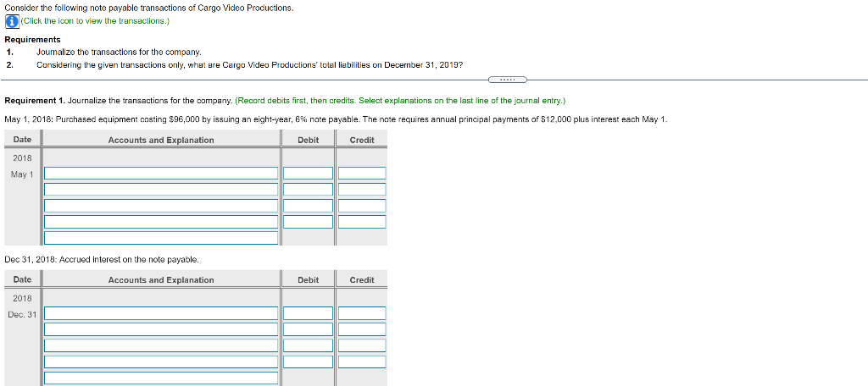The height and width of the screenshot is (392, 868).
Task: Focus second-row debit field in Dec. 31 table
Action: pos(309,329)
